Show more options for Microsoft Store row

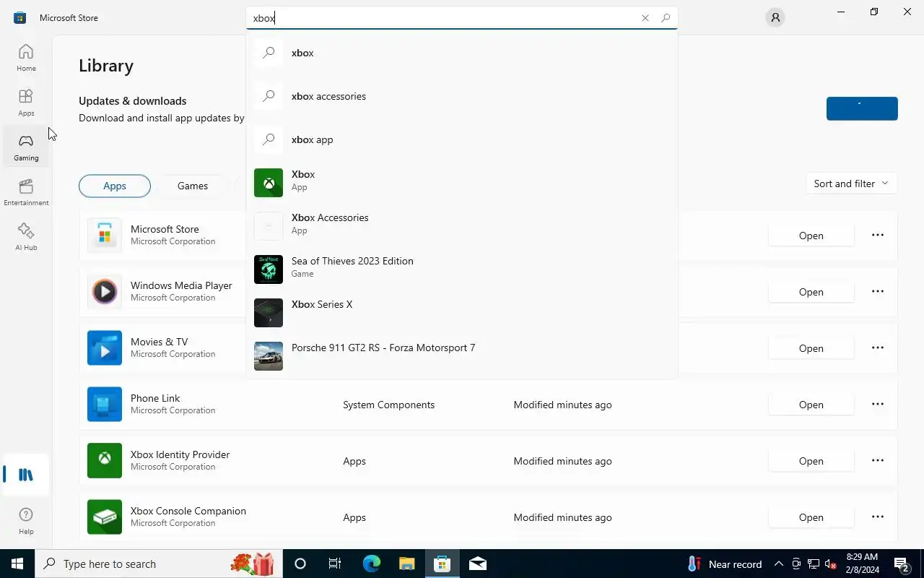click(x=877, y=236)
